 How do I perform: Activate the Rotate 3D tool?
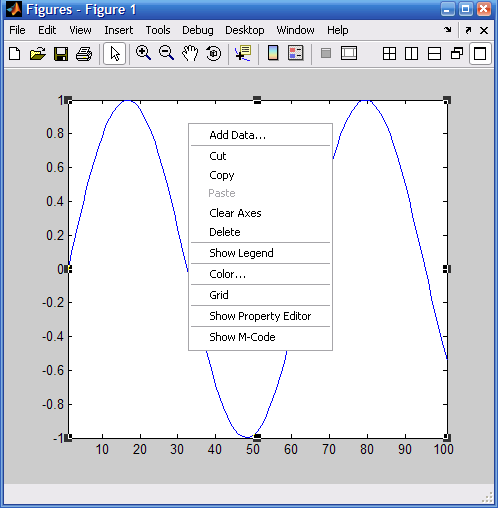(213, 53)
